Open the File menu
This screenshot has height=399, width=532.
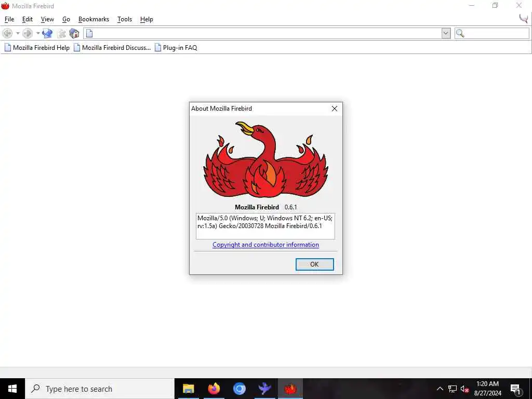pos(9,19)
